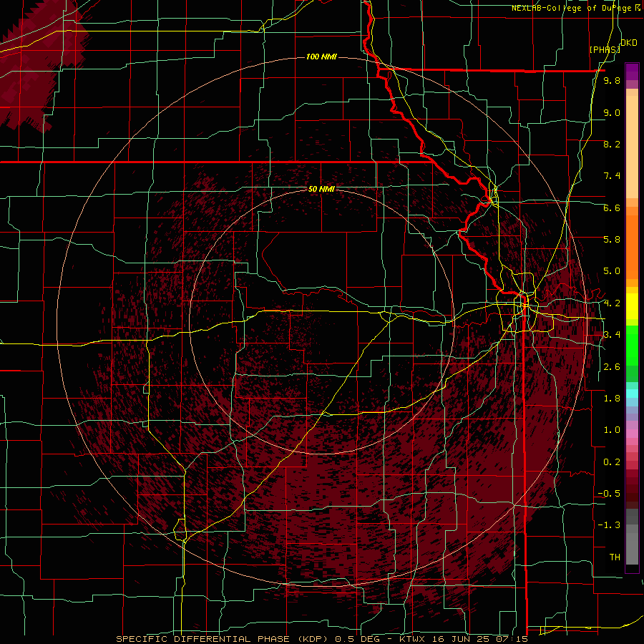Click the 1.8 value on the color scale

[612, 399]
